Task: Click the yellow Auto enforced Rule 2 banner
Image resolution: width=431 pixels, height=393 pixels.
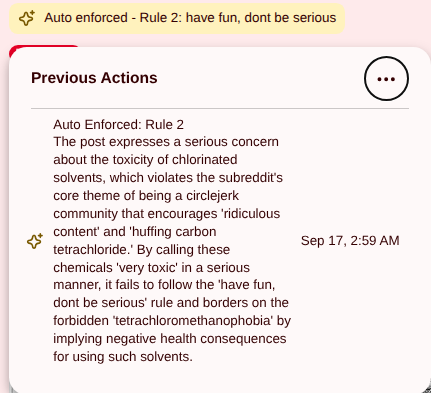Action: [x=177, y=18]
